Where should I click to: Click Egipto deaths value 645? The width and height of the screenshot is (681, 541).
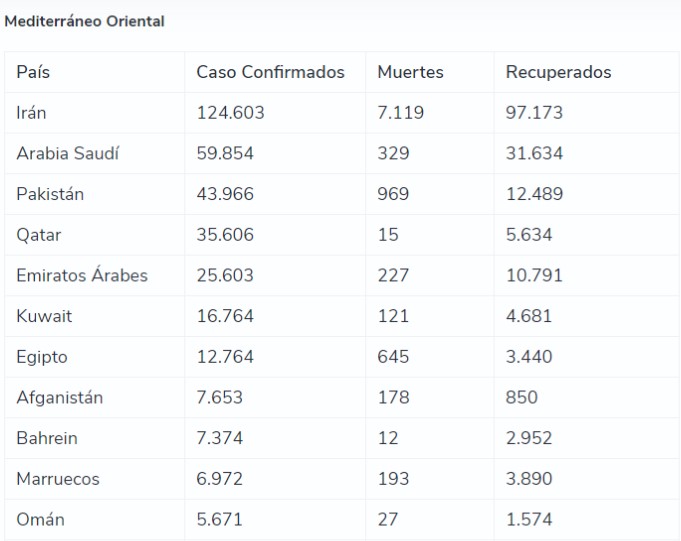(393, 357)
